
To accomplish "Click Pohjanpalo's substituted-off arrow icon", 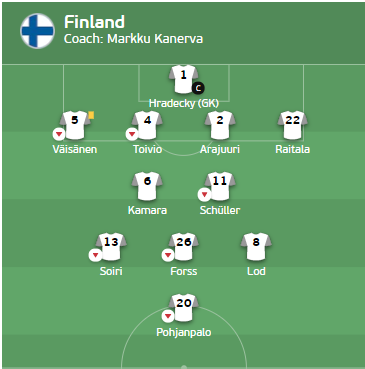I will click(x=168, y=316).
